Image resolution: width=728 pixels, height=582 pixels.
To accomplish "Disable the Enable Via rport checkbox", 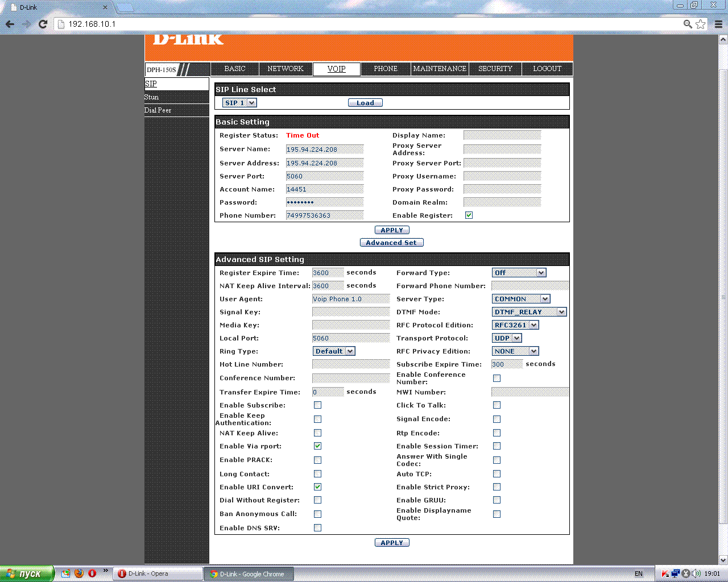I will click(x=317, y=446).
